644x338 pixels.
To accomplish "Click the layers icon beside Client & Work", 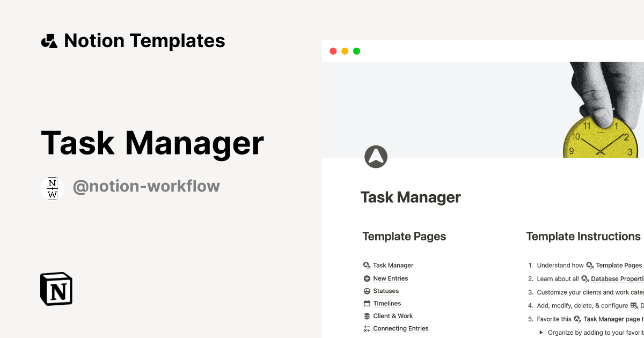I will [366, 315].
